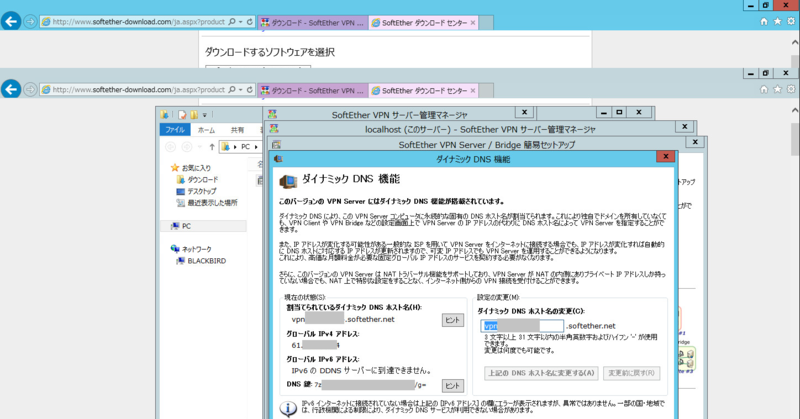Screen dimensions: 800x419
Task: Click scroll up arrow in grey-titled browser
Action: 795,110
